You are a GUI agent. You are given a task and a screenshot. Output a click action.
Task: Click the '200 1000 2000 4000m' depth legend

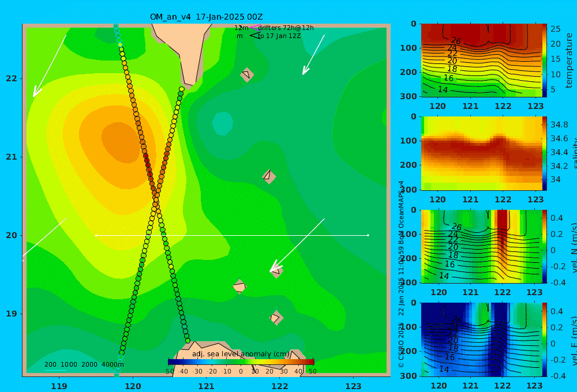click(x=84, y=365)
